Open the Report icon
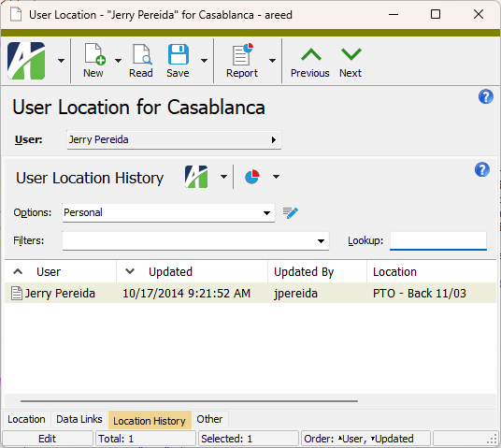Viewport: 501px width, 448px height. pos(242,54)
